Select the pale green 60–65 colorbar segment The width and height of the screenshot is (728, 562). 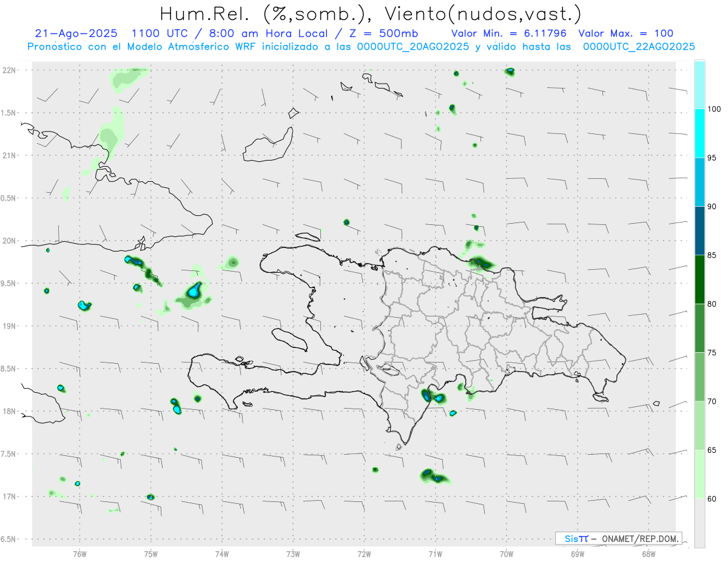pyautogui.click(x=699, y=474)
